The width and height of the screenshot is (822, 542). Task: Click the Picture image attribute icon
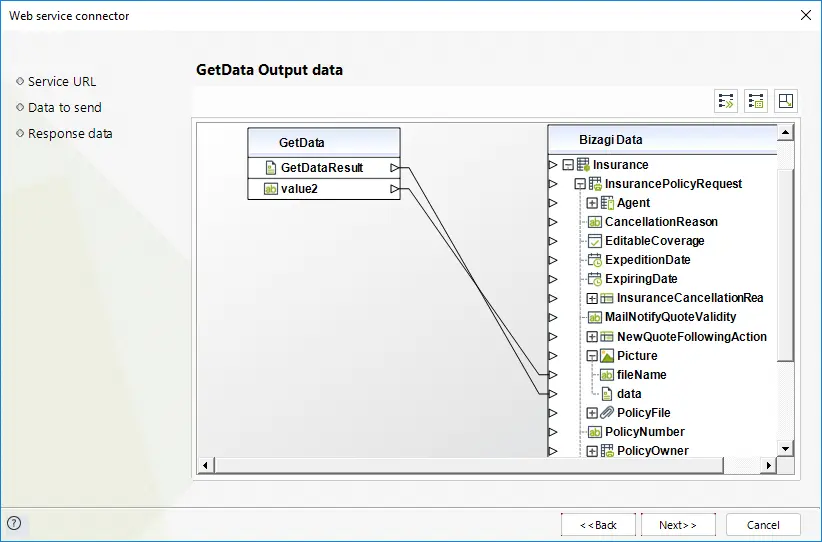click(x=607, y=356)
